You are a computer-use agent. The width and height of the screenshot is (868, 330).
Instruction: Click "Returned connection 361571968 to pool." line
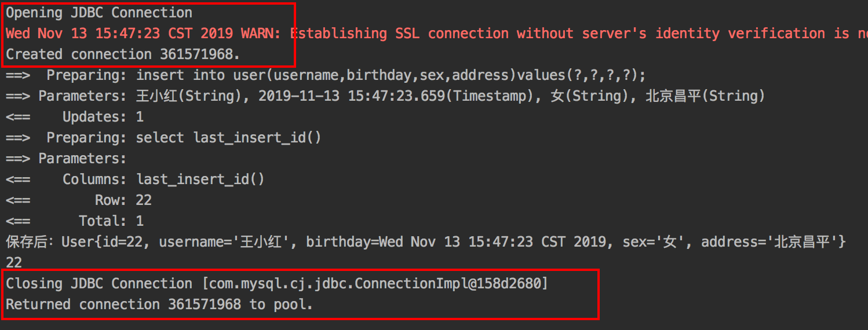(159, 305)
